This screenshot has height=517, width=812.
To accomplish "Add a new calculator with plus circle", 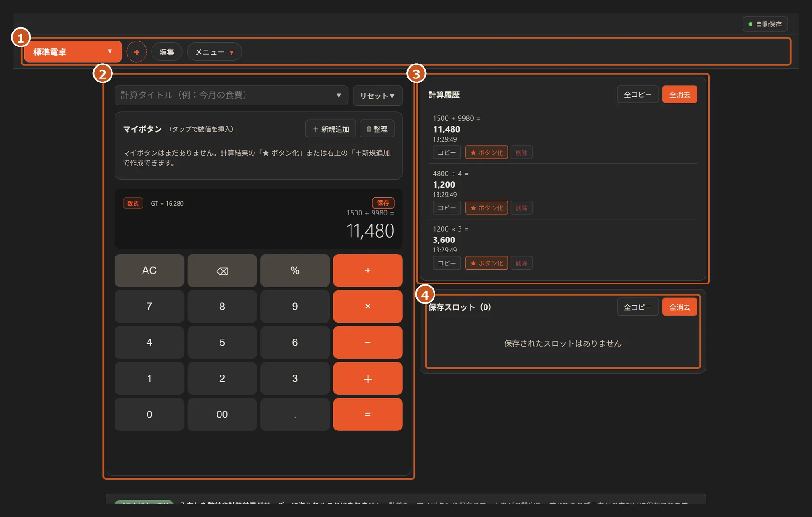I will 137,52.
